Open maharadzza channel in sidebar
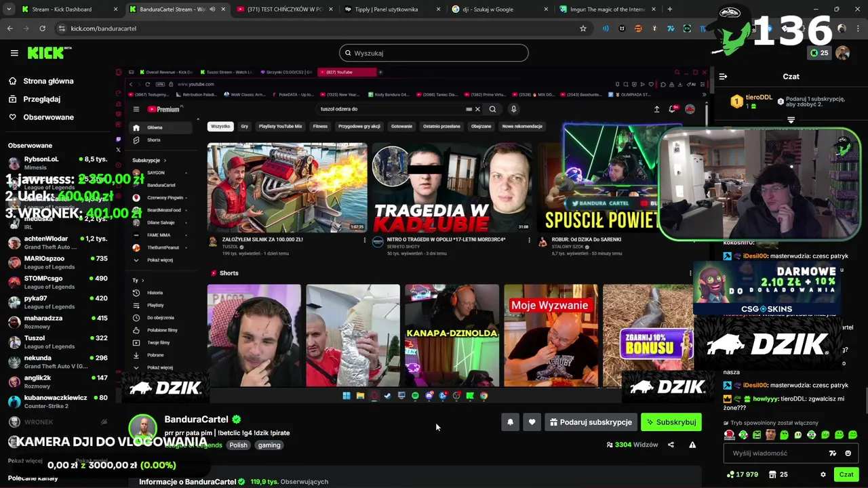The image size is (868, 488). 57,322
